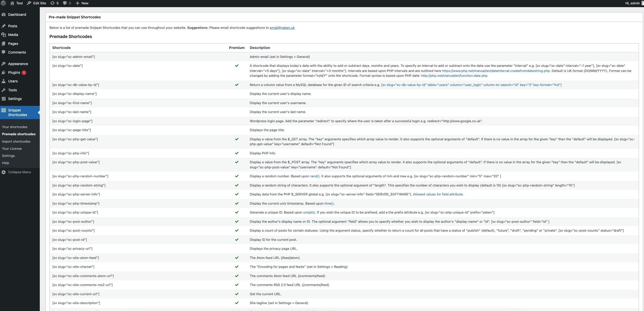Select the [sv slug="sc-last-name"] shortcode text
Viewport: 644px width, 311px height.
[72, 112]
